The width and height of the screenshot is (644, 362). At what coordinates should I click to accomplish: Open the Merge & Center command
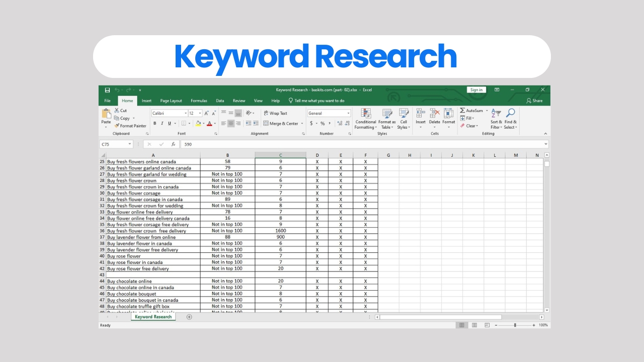[x=281, y=122]
